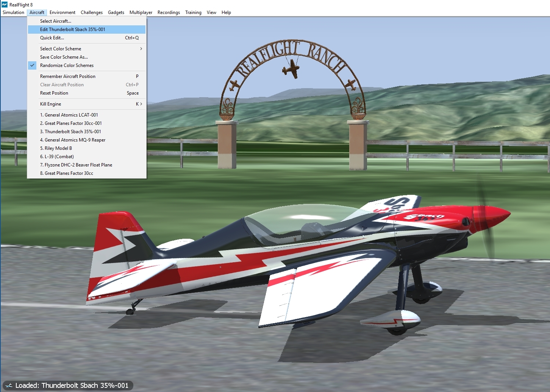Load recent aircraft General Atomics MQ-9 Reaper
This screenshot has height=392, width=550.
coord(87,140)
